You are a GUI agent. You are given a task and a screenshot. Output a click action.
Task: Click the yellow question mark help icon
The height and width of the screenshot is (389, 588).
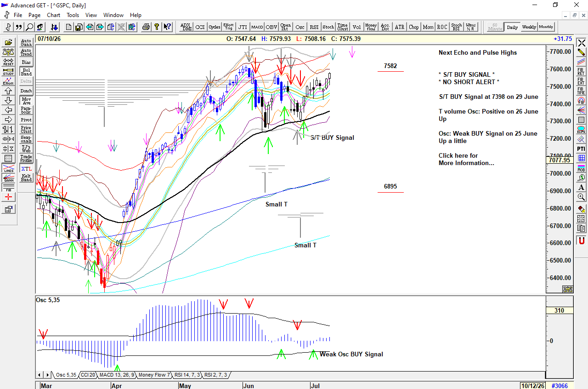click(156, 27)
